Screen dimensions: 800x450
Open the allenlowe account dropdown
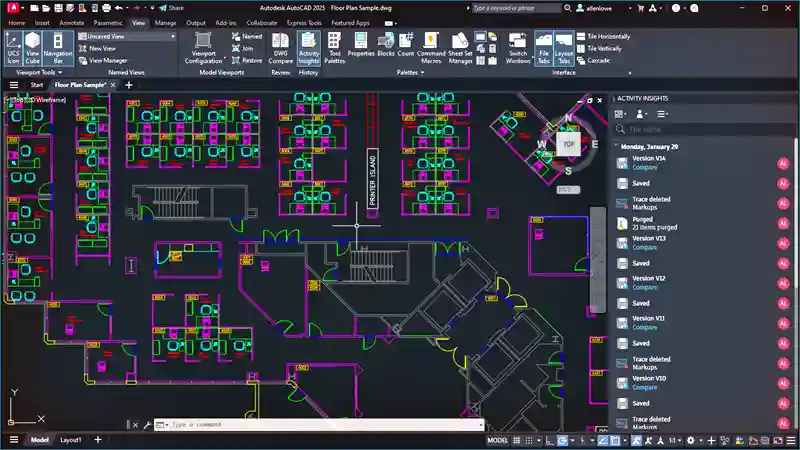coord(604,8)
